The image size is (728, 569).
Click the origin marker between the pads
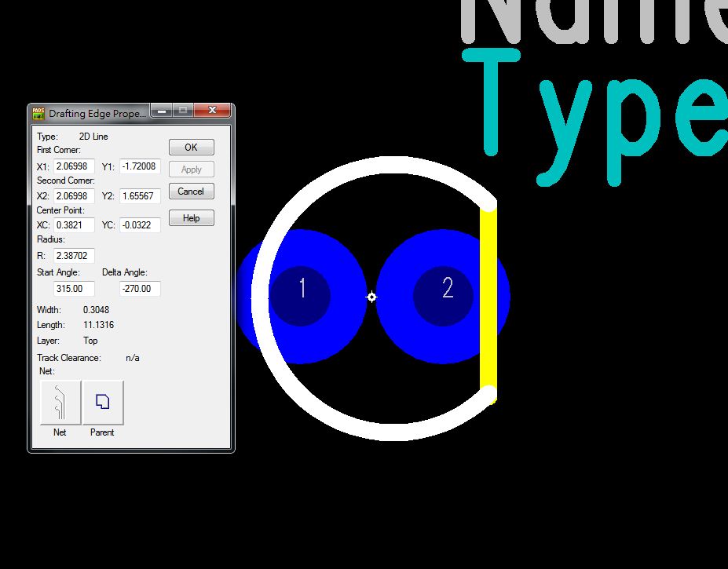(x=372, y=297)
